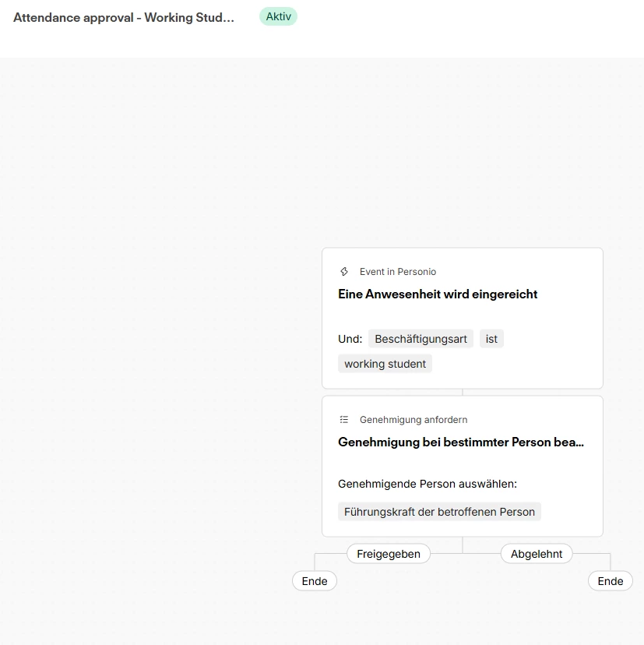Select the Freigegeben branch label
The image size is (644, 645).
click(x=388, y=554)
